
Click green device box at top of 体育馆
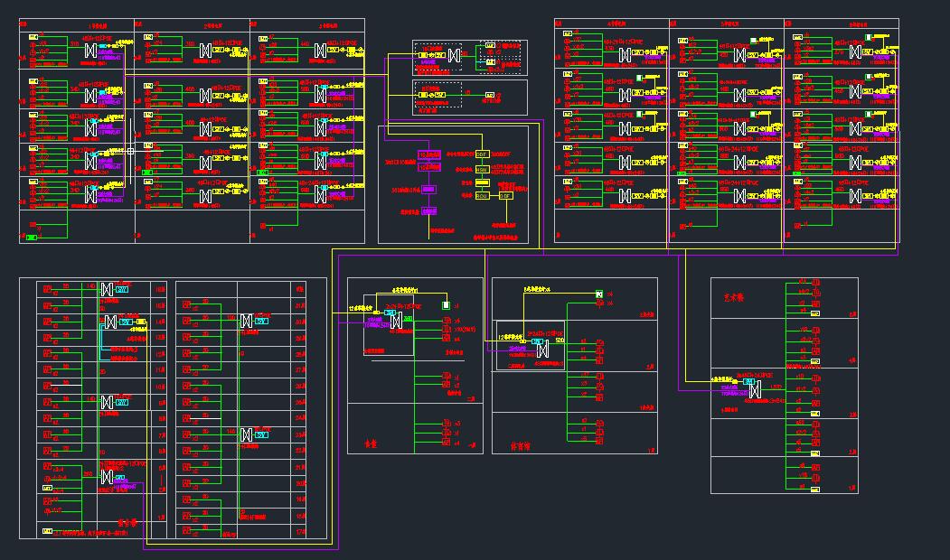tap(598, 294)
